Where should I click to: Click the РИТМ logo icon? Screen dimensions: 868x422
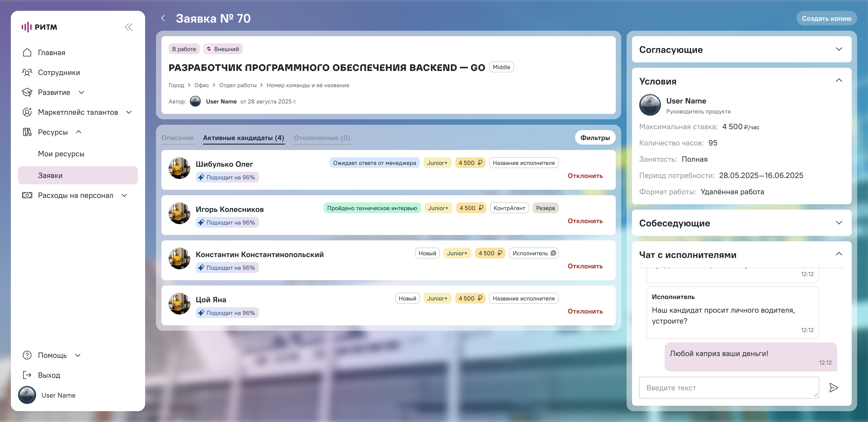(27, 27)
